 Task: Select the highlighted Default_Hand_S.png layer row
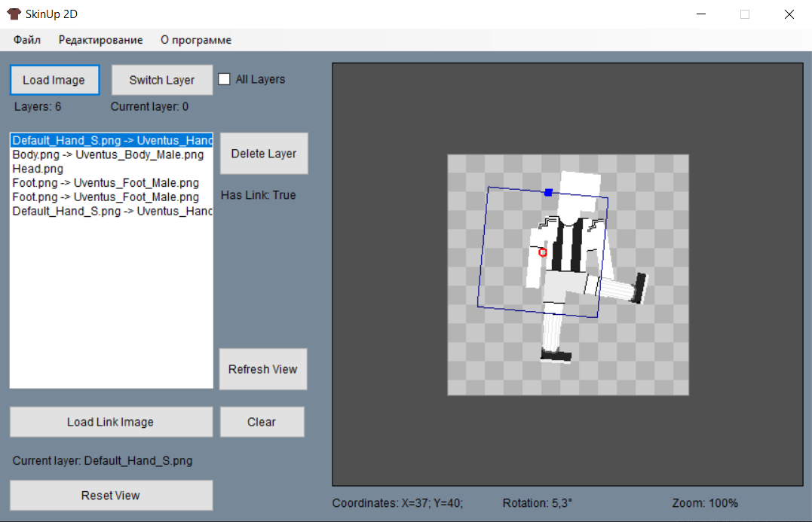[112, 140]
